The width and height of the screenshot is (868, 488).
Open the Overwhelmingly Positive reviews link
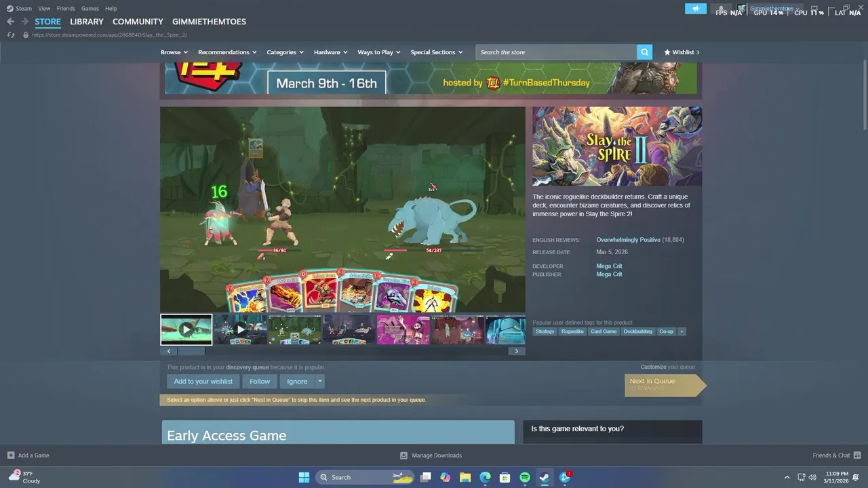[x=628, y=240]
